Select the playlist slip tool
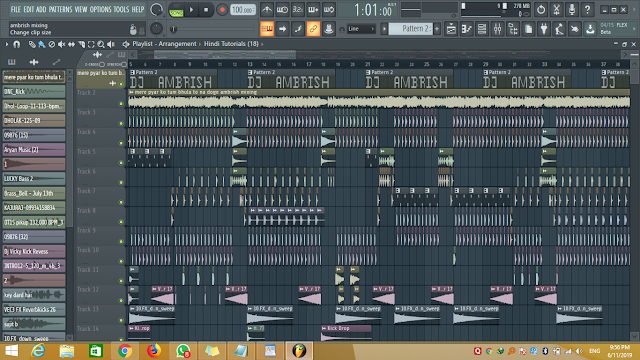 tap(71, 44)
